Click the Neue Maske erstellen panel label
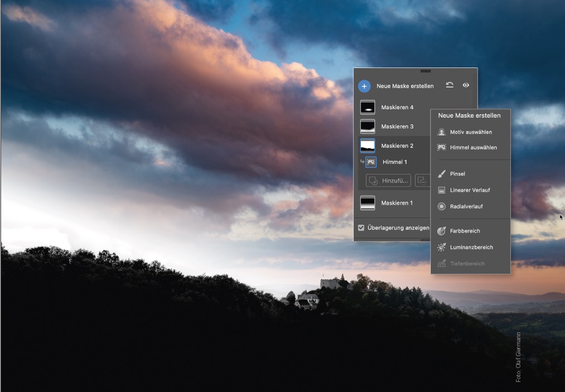Screen dimensions: 565x392 (x=405, y=86)
